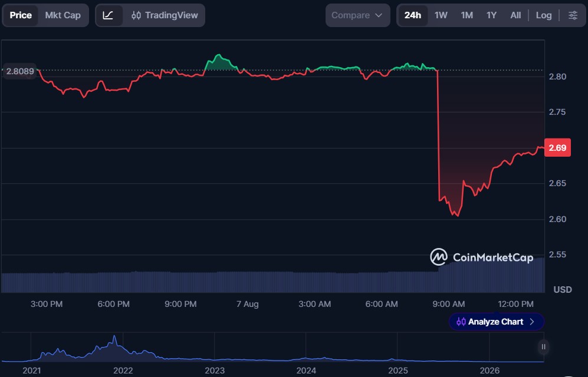Image resolution: width=588 pixels, height=377 pixels.
Task: Click the 2.55 price axis label
Action: pos(557,254)
